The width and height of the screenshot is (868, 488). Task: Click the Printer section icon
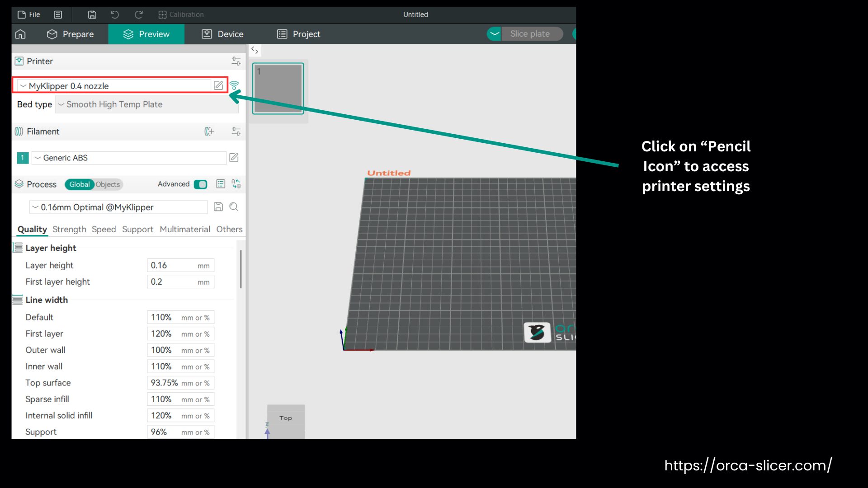[19, 61]
